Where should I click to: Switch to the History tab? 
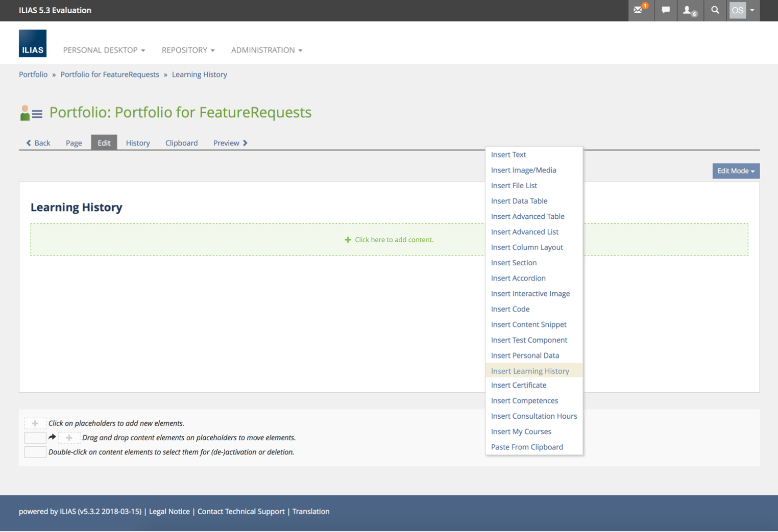coord(138,143)
